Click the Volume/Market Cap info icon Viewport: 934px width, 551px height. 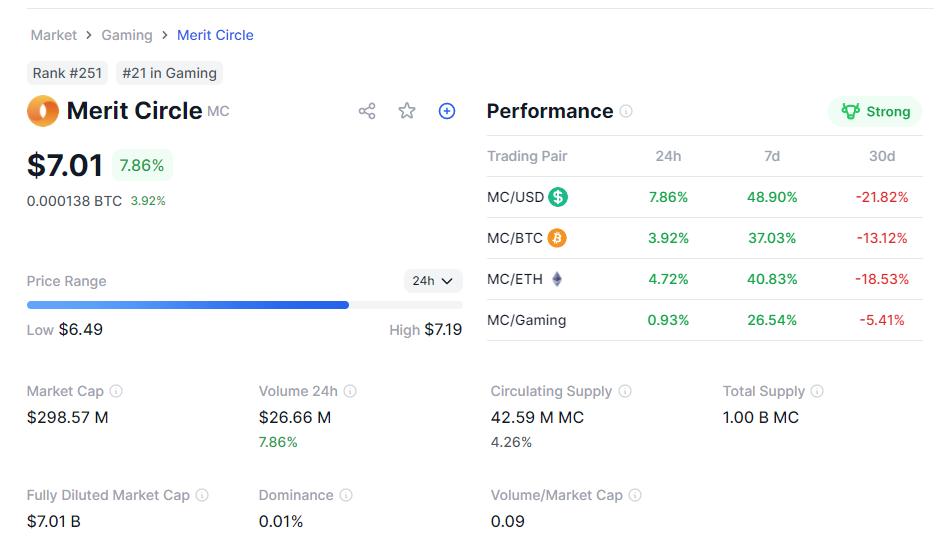click(x=635, y=495)
